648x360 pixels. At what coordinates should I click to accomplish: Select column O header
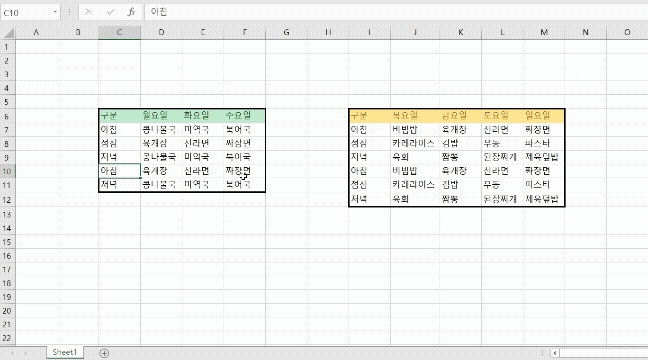627,32
